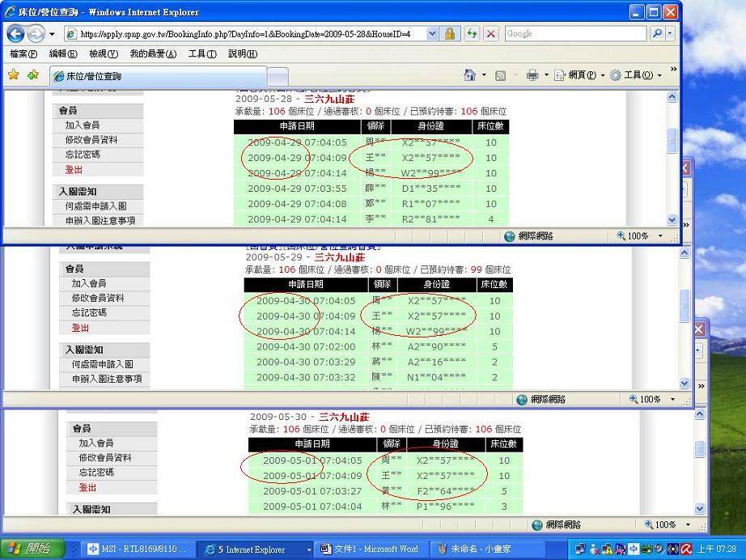Open the 檔案(F) menu
The image size is (746, 560).
tap(23, 53)
